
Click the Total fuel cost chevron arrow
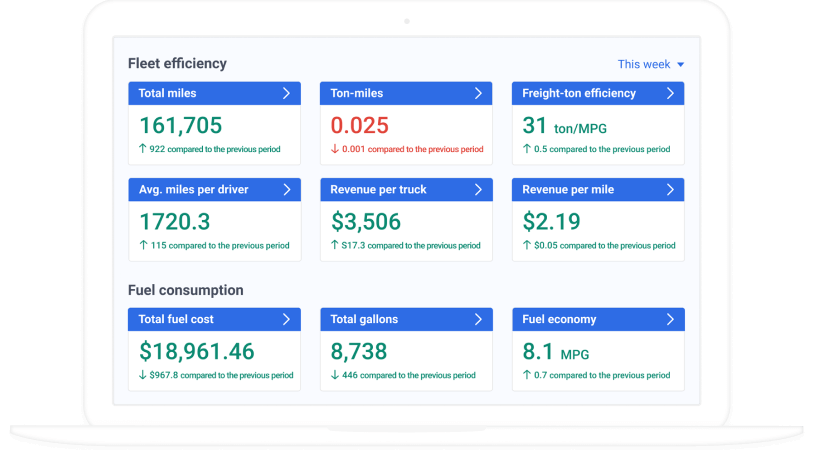(286, 319)
